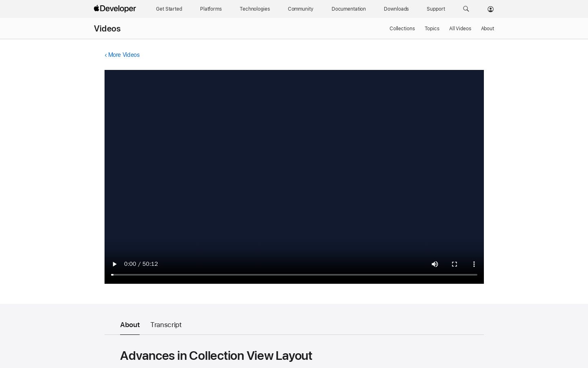Image resolution: width=588 pixels, height=368 pixels.
Task: Play the video with the play button
Action: (114, 264)
